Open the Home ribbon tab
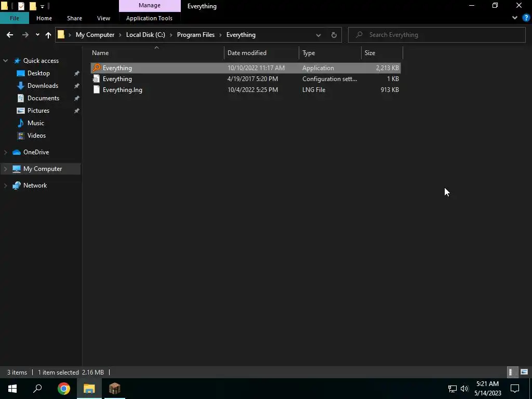 click(44, 18)
